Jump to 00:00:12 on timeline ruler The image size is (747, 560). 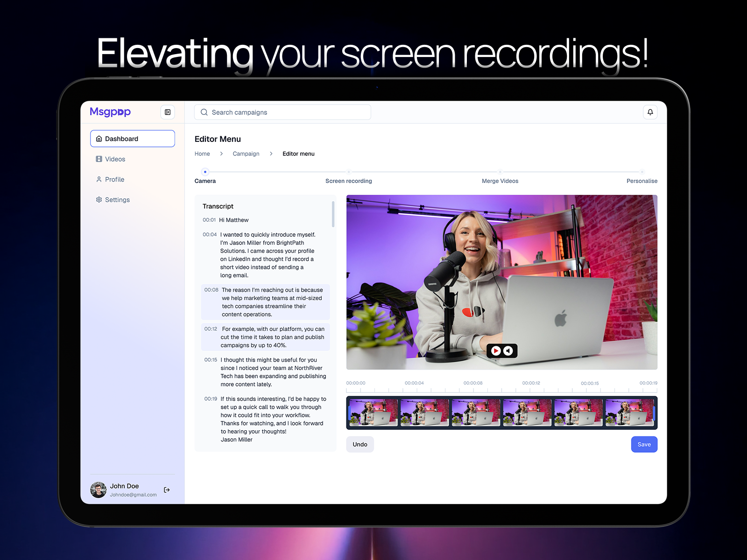[x=531, y=383]
